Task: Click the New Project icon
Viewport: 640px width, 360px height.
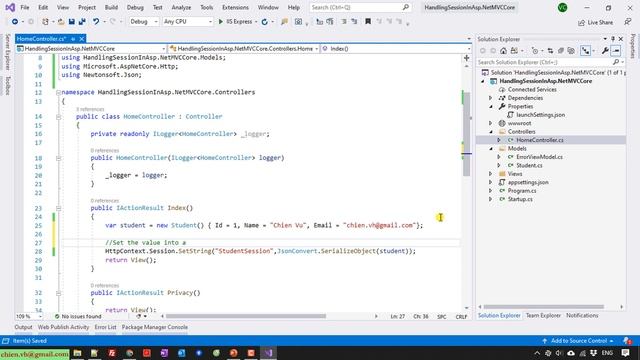Action: pyautogui.click(x=45, y=22)
